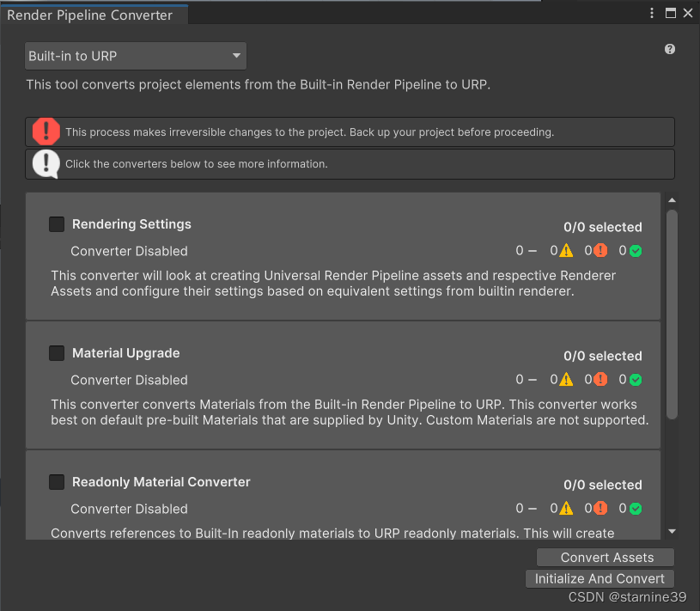Click the pending dash count in Rendering Settings row

526,251
